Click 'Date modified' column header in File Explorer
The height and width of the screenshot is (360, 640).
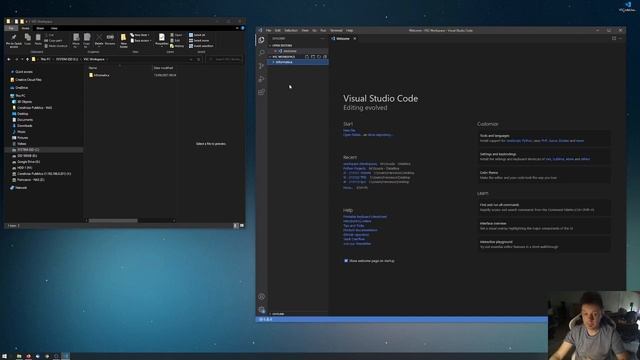tap(163, 68)
